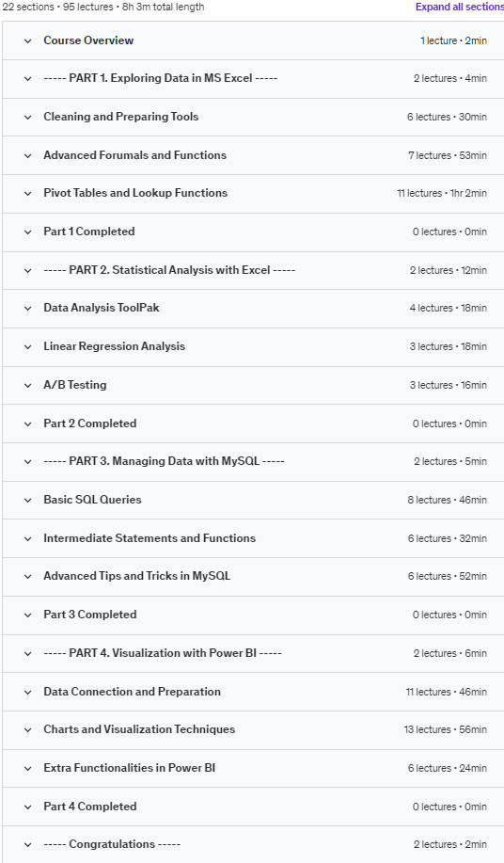Click '6 lectures • 30min' duration text
The height and width of the screenshot is (863, 504).
point(448,118)
